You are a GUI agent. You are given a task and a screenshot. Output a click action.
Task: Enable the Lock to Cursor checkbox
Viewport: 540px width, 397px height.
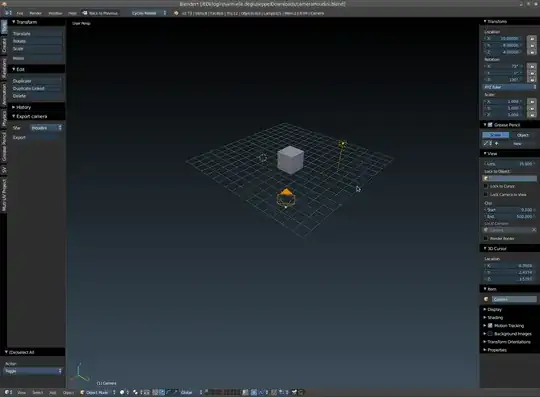[x=486, y=186]
